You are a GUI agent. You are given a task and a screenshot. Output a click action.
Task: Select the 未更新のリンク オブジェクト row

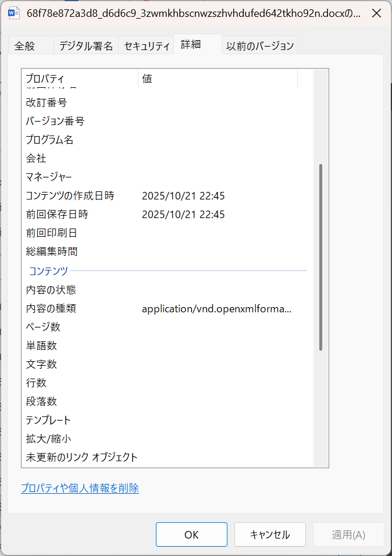click(x=82, y=457)
